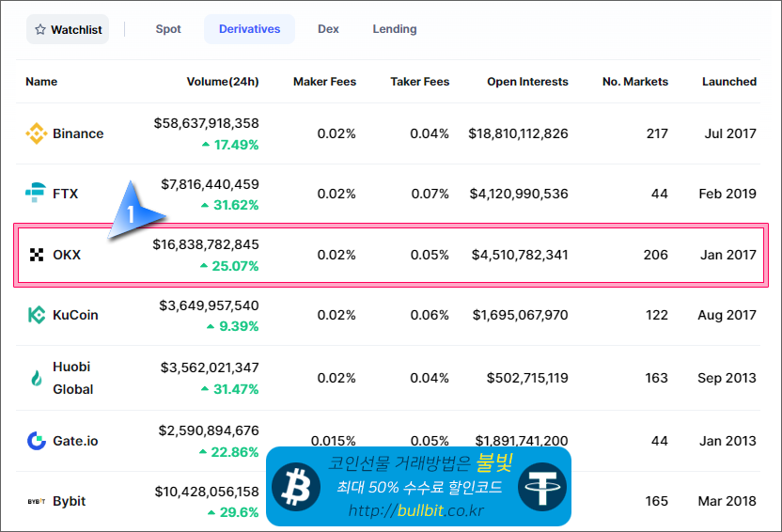Viewport: 782px width, 532px height.
Task: Open the Binance exchange link
Action: click(78, 133)
